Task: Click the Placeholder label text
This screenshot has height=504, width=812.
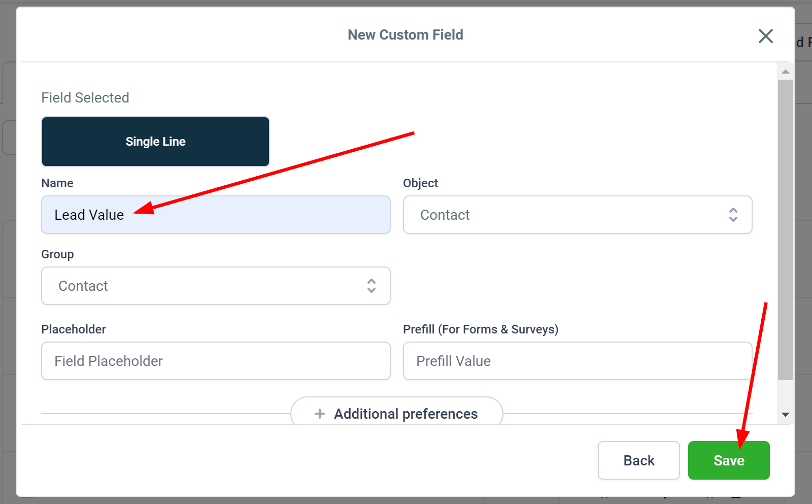Action: click(74, 329)
